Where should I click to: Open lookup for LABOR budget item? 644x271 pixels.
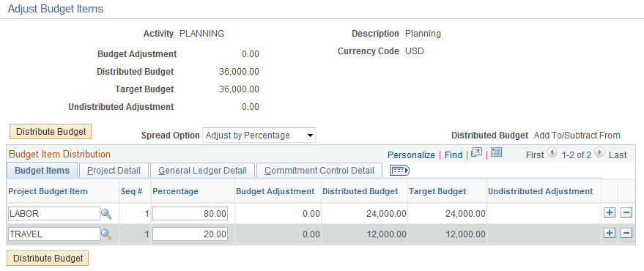click(x=106, y=214)
